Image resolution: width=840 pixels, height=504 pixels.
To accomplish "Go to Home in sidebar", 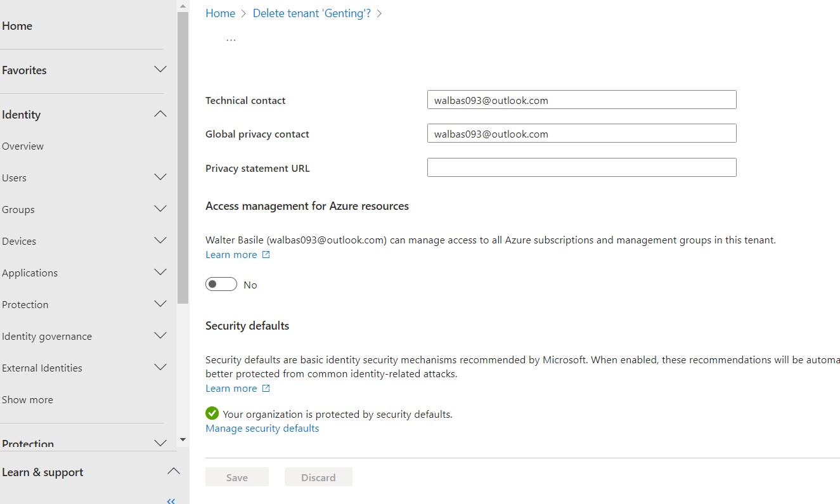I will click(17, 26).
